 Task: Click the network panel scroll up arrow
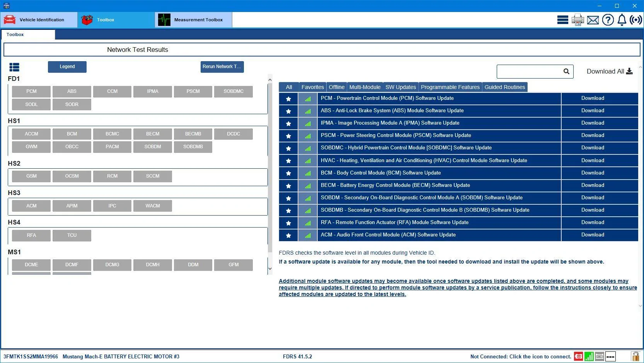tap(270, 80)
